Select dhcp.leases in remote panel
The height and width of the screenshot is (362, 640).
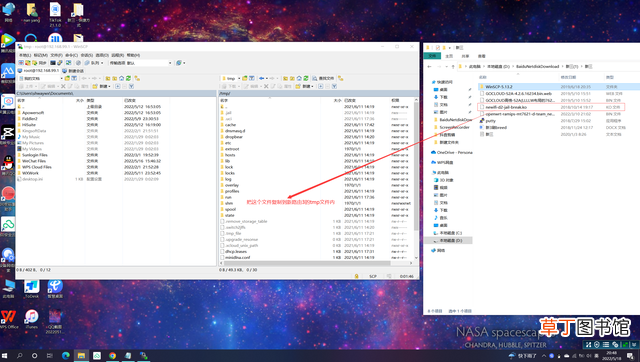[236, 251]
